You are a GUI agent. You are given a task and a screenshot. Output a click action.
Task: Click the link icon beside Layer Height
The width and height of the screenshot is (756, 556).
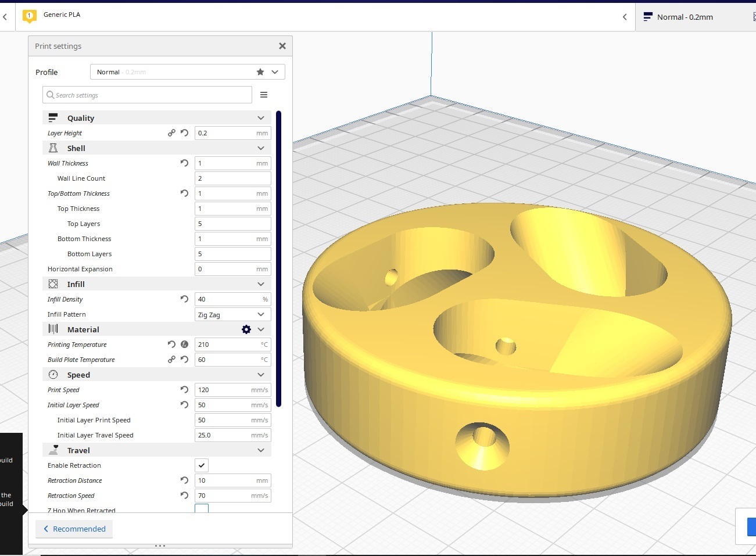click(x=171, y=133)
